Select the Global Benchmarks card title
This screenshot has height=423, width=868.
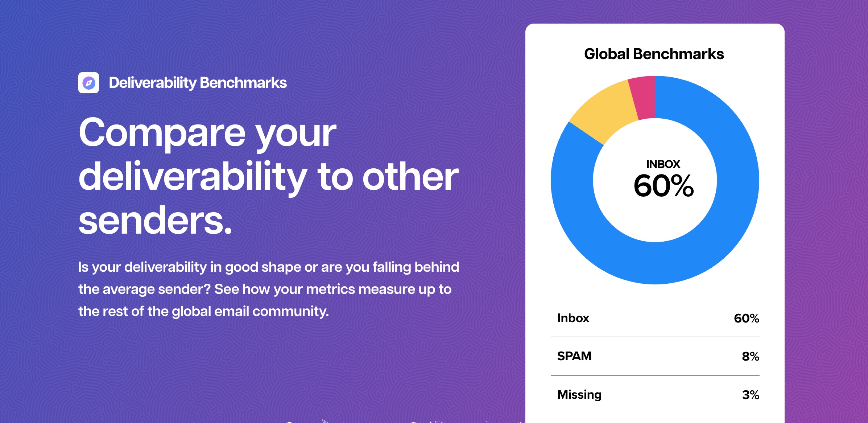654,54
